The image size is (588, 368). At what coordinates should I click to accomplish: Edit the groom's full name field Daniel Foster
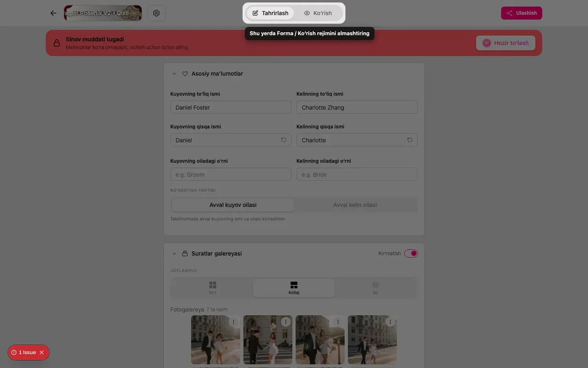click(x=231, y=107)
